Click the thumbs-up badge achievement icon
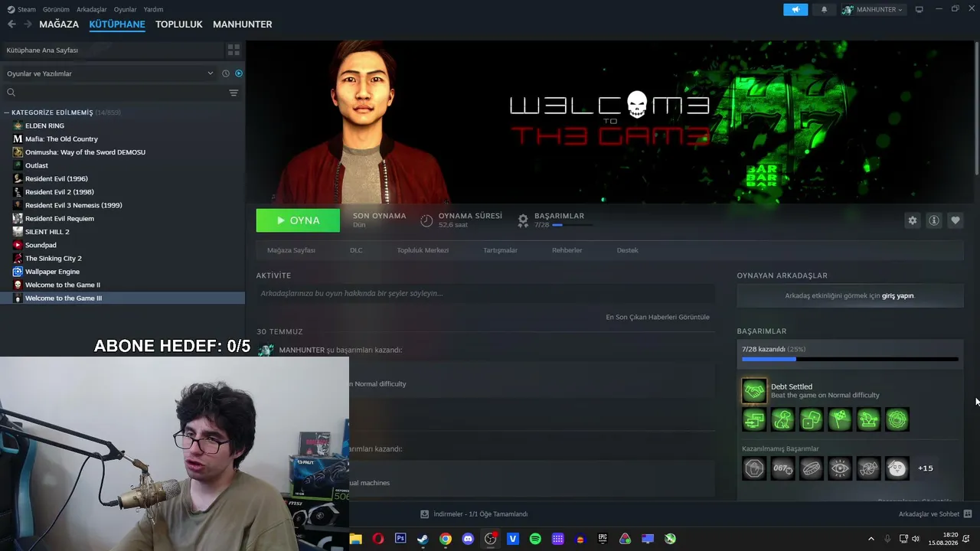This screenshot has height=551, width=980. click(x=897, y=419)
